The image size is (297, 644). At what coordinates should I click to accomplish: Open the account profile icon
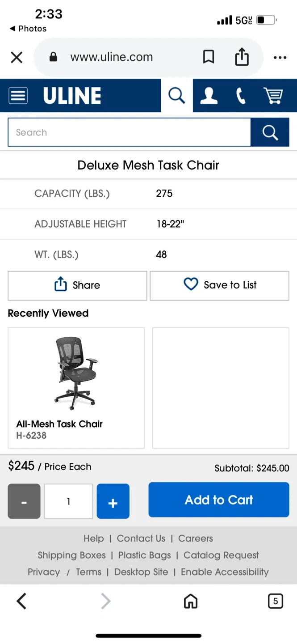click(209, 96)
